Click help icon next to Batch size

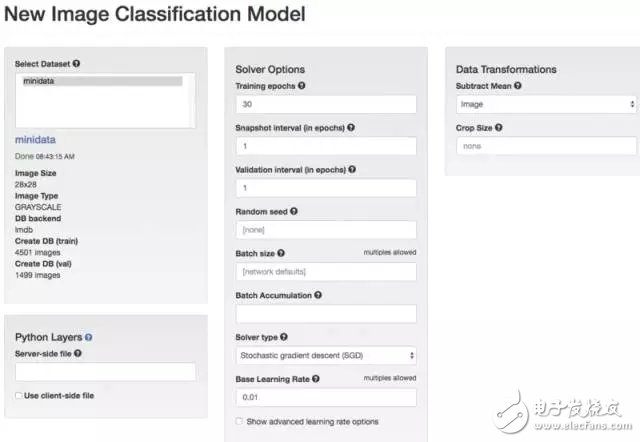281,254
